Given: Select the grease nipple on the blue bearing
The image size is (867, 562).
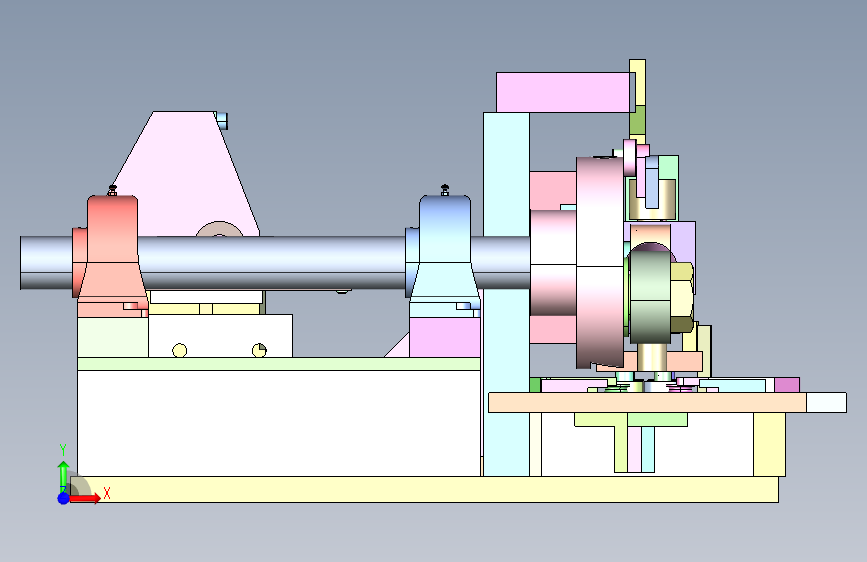Looking at the screenshot, I should click(x=445, y=190).
